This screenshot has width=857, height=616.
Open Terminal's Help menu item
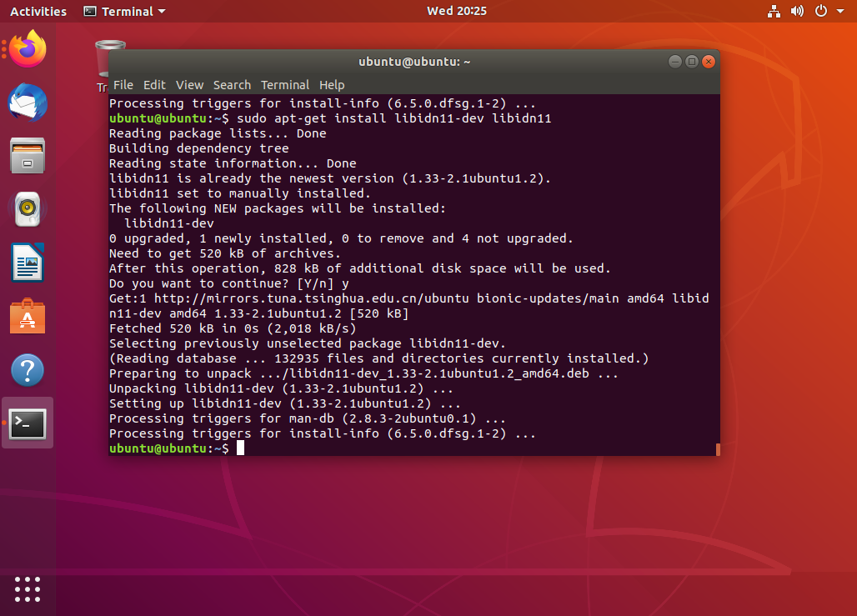point(332,85)
